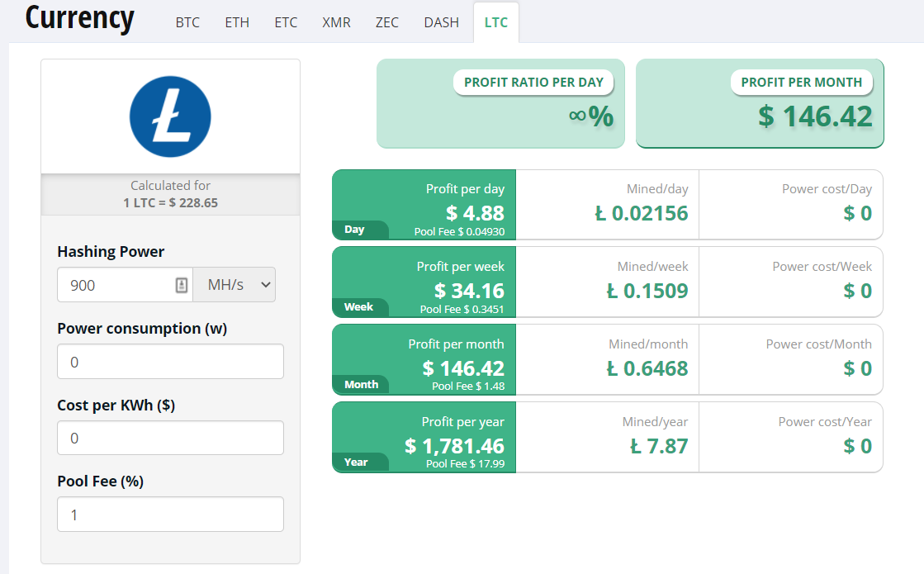Viewport: 924px width, 574px height.
Task: Click the Profit Per Month summary card
Action: [x=760, y=103]
